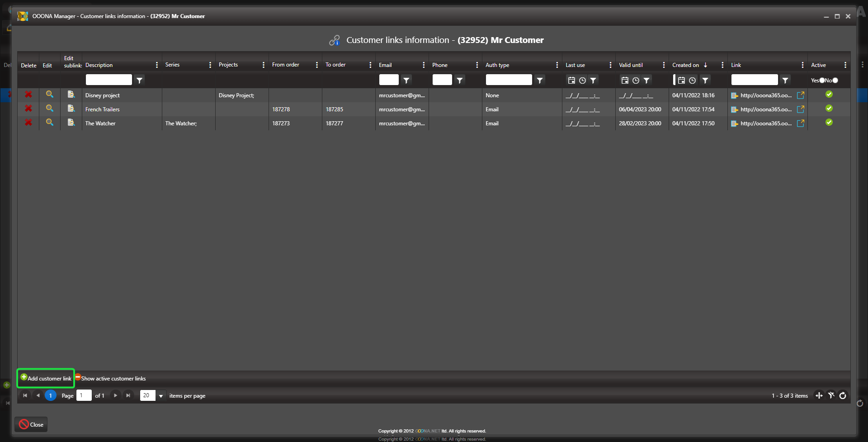Viewport: 868px width, 442px height.
Task: Click the Add customer link button
Action: click(46, 378)
